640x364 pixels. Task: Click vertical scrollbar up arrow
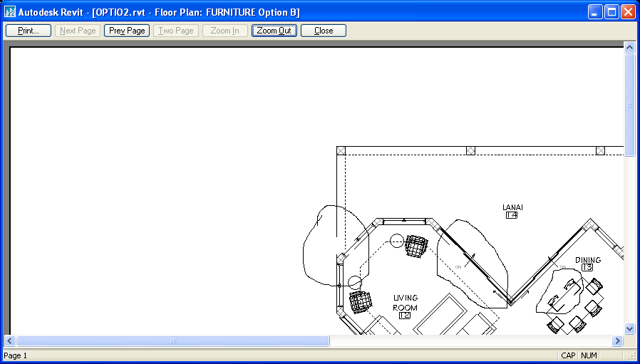point(629,47)
